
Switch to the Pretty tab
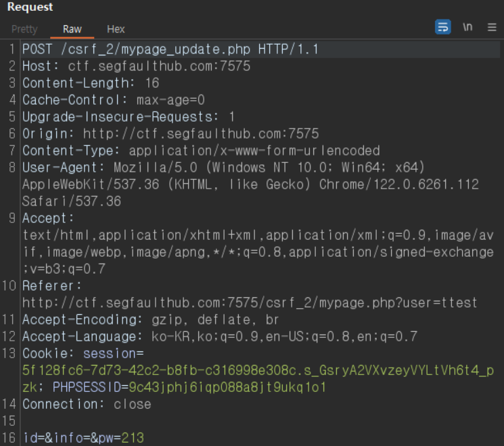point(24,29)
